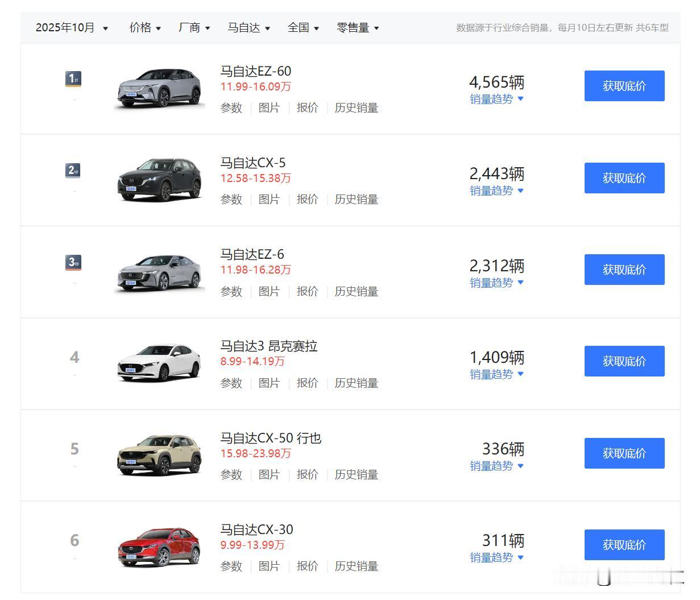The height and width of the screenshot is (600, 700).
Task: Expand 销量趋势 for Mazda EZ-60
Action: click(496, 99)
